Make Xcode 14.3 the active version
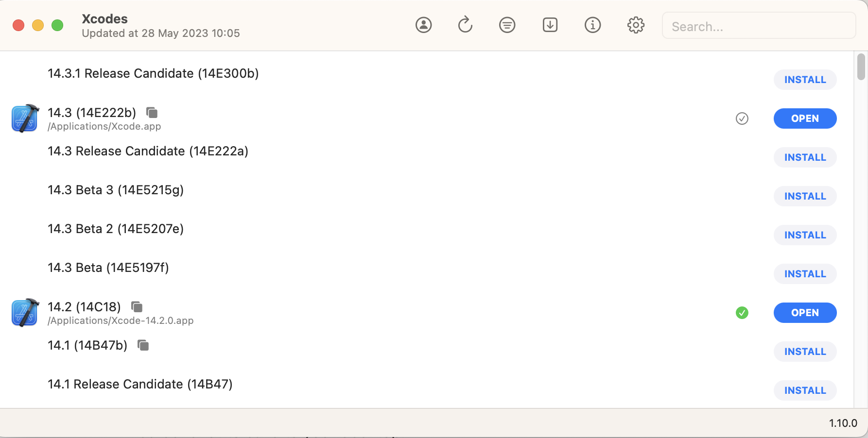This screenshot has width=868, height=438. (x=742, y=118)
